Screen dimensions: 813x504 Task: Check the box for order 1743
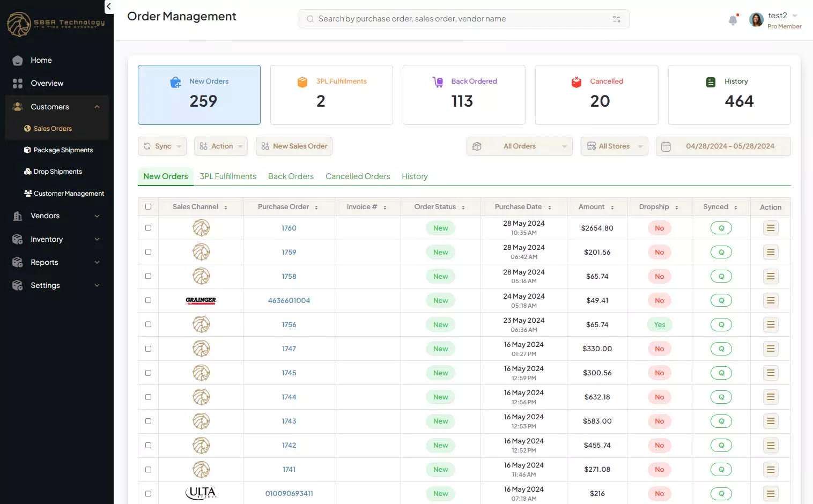click(x=148, y=421)
